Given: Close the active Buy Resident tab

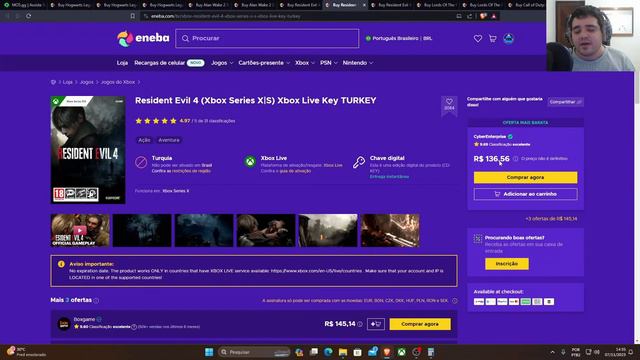Looking at the screenshot, I should (x=364, y=5).
